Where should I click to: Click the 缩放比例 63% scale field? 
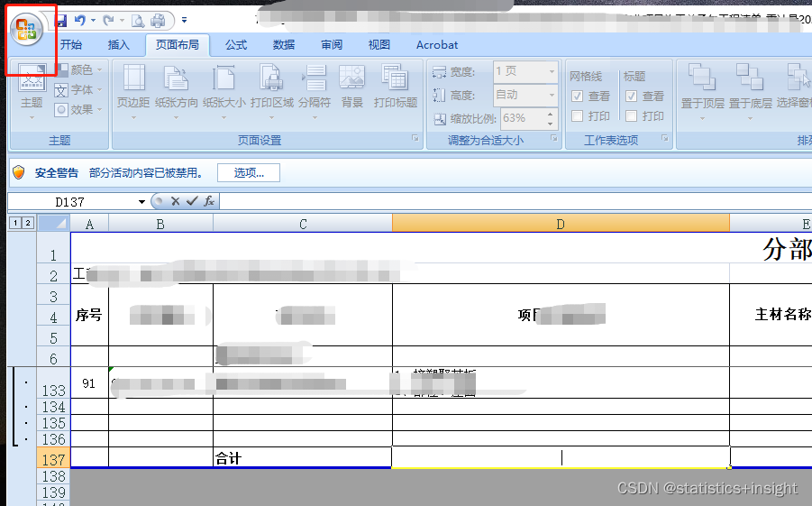tap(522, 118)
